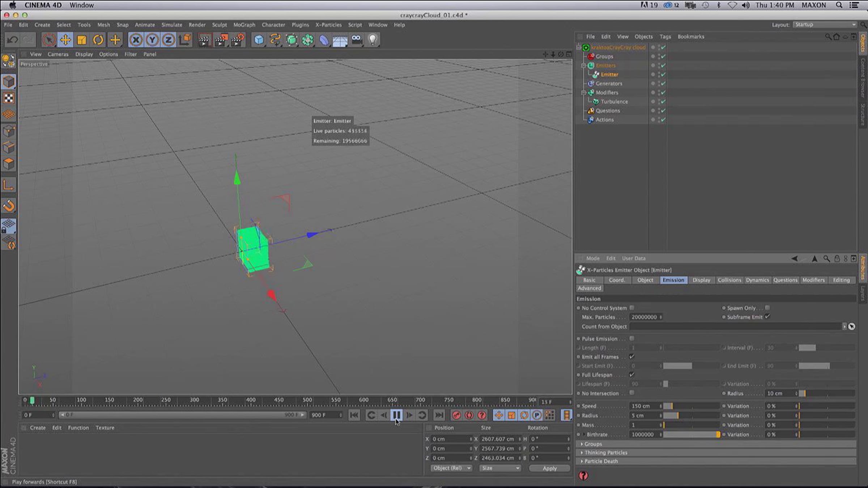Open macOS Spotlight search
The image size is (868, 488).
[839, 5]
